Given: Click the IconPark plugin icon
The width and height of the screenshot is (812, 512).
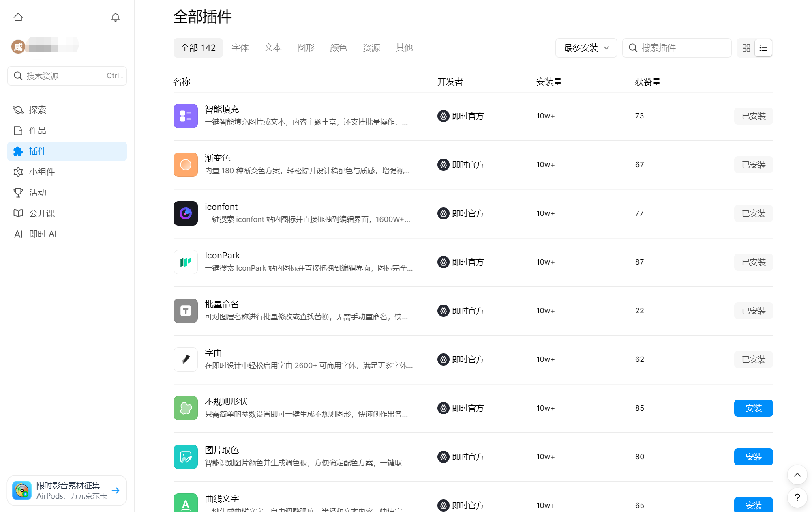Looking at the screenshot, I should [185, 262].
